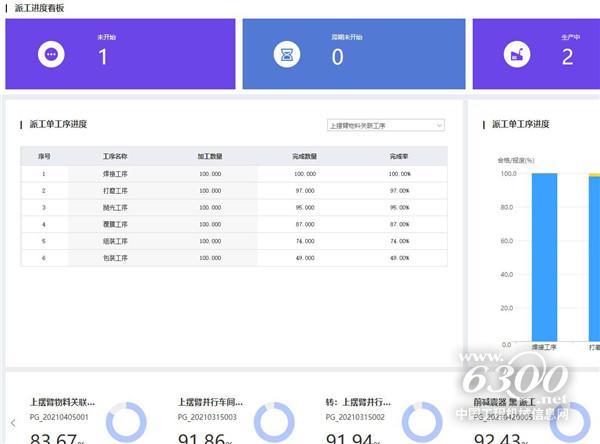Click the 上摆臂并行车间... work order title
This screenshot has width=600, height=444.
[210, 402]
